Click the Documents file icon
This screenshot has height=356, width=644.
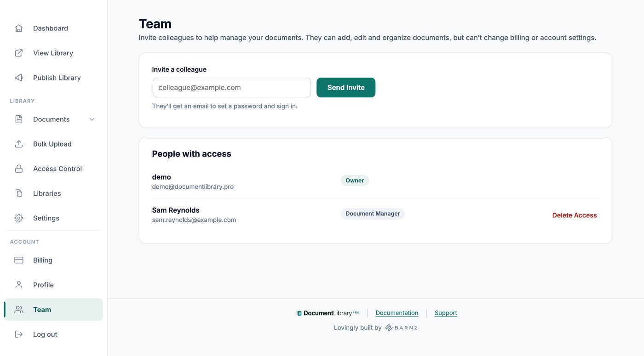19,119
